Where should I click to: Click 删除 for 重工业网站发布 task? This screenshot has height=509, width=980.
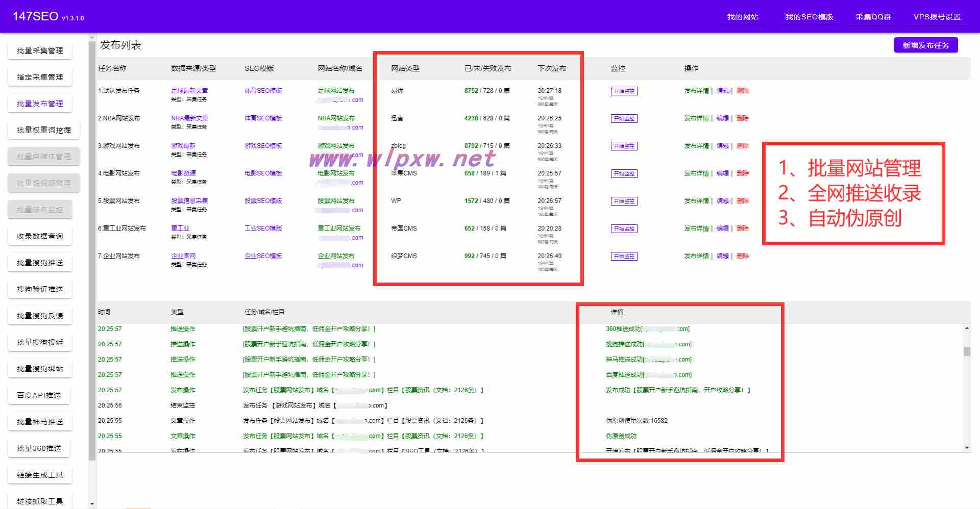[742, 228]
